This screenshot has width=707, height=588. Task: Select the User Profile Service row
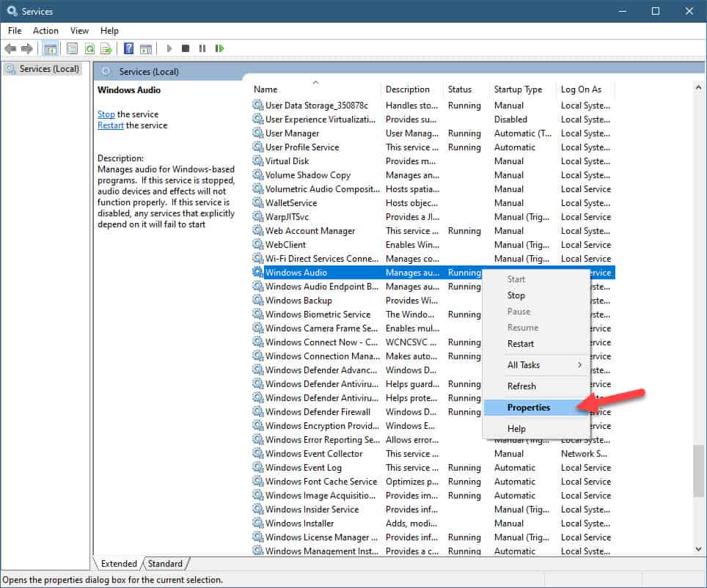tap(433, 147)
